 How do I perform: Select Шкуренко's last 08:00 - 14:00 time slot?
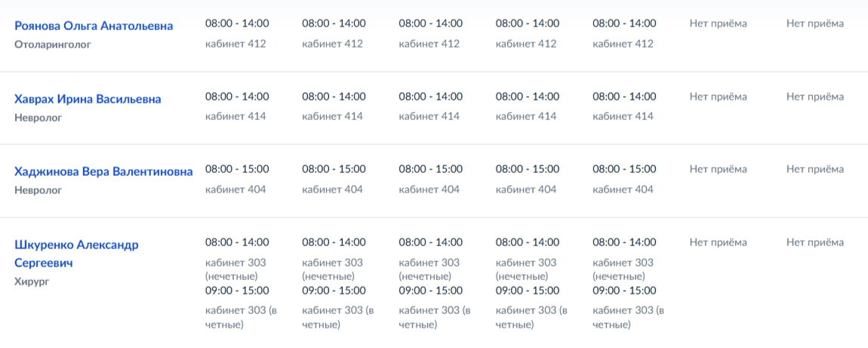click(624, 242)
